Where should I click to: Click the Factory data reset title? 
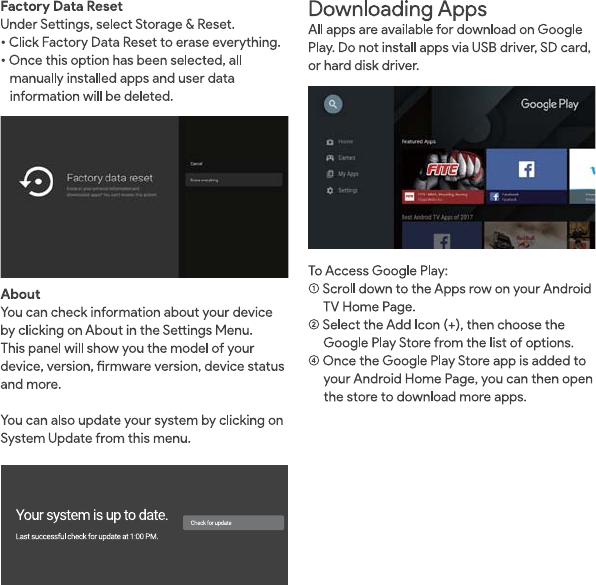click(x=109, y=178)
